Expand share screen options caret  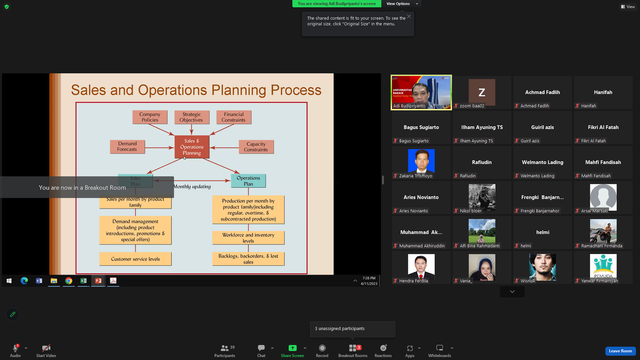tap(305, 348)
